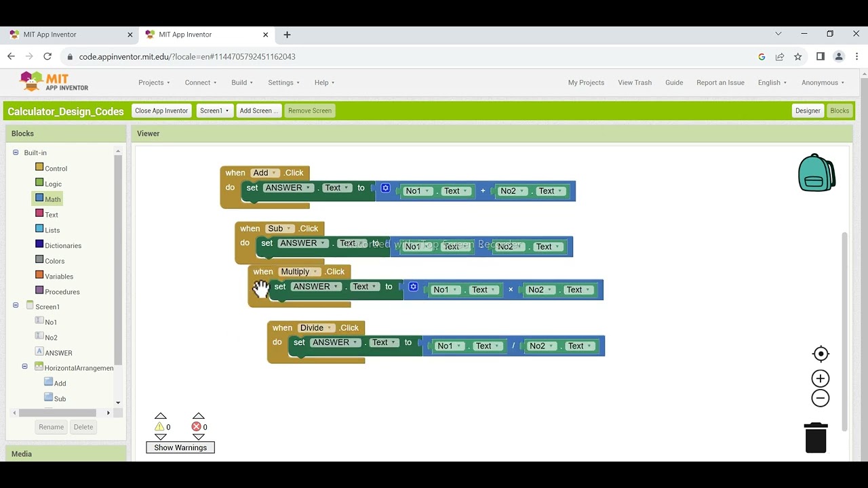This screenshot has height=488, width=868.
Task: Zoom in with the plus circle icon
Action: pos(821,379)
